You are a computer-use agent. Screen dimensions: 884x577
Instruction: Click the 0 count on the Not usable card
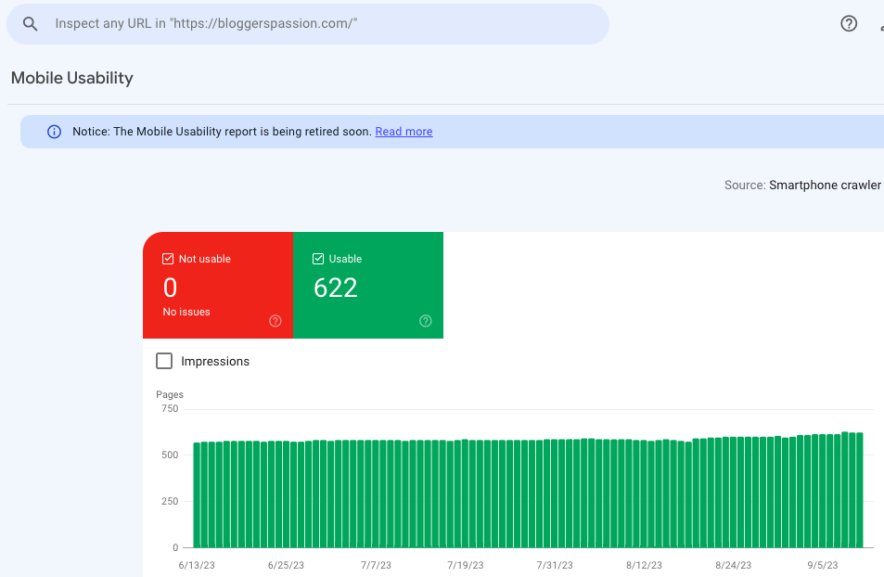pos(169,288)
